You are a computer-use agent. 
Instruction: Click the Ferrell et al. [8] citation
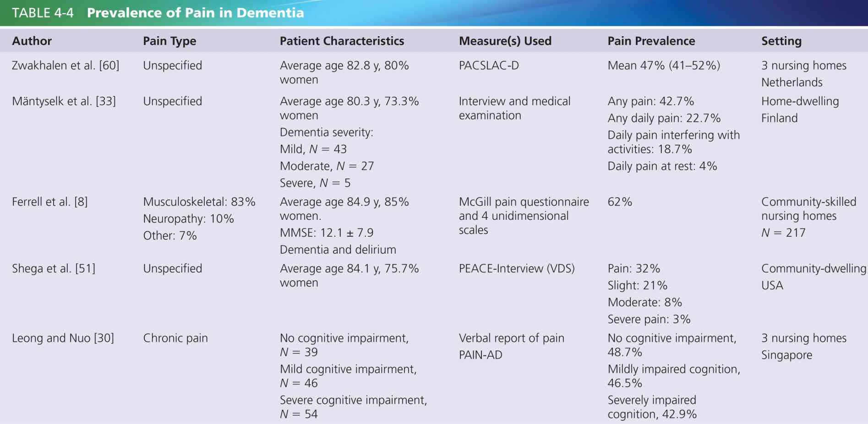(49, 202)
